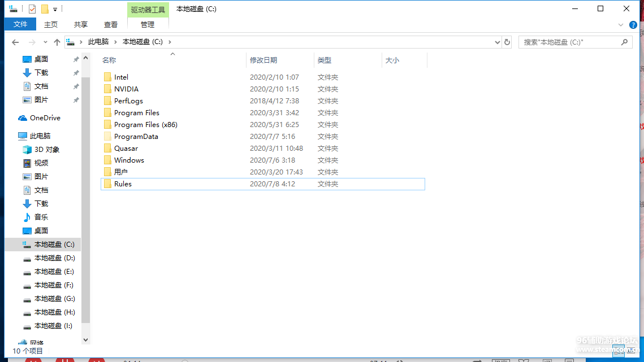Screen dimensions: 644x362
Task: Refresh the current folder view
Action: tap(507, 42)
